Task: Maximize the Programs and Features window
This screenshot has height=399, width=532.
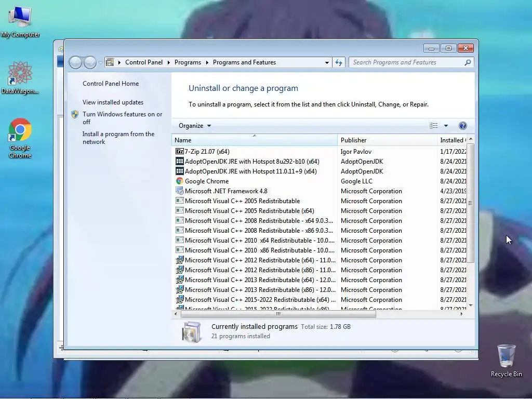Action: click(x=448, y=48)
